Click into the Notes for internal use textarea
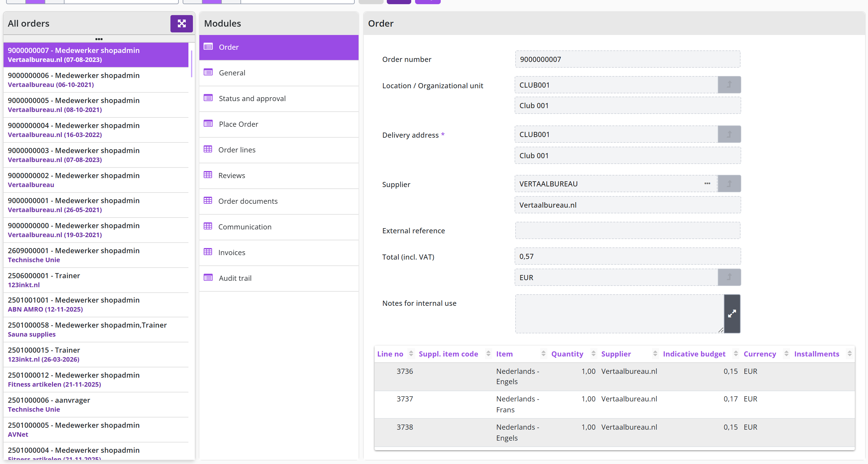The image size is (868, 464). [619, 314]
